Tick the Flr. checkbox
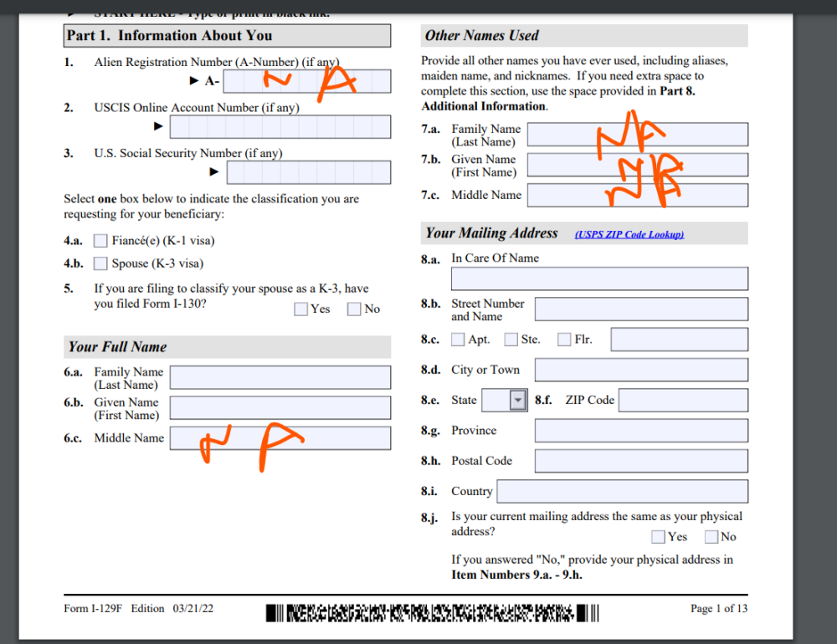Viewport: 837px width, 644px height. (x=564, y=340)
